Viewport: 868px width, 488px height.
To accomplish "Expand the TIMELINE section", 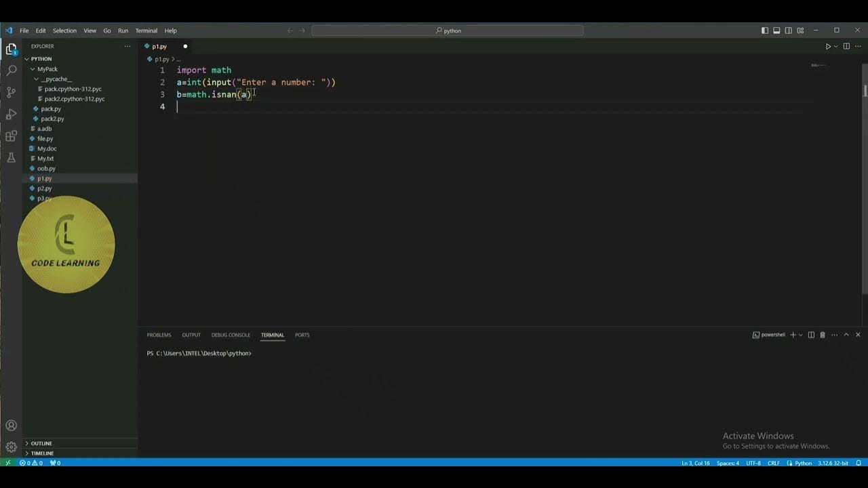I will pyautogui.click(x=41, y=453).
